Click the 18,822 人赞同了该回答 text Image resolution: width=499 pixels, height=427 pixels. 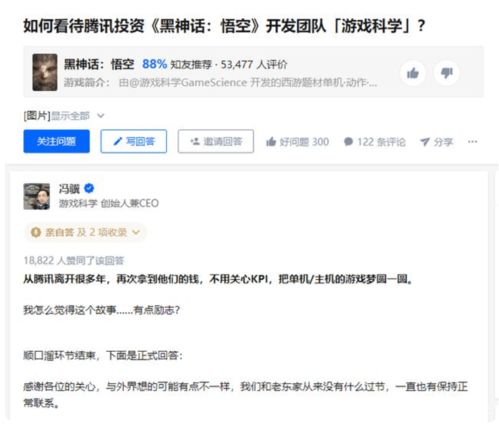(x=74, y=260)
